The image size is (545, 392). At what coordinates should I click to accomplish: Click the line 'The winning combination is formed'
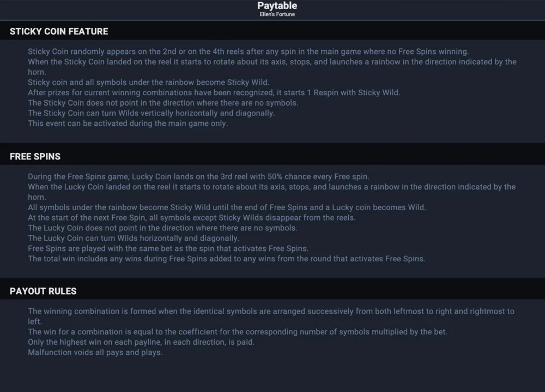[271, 316]
